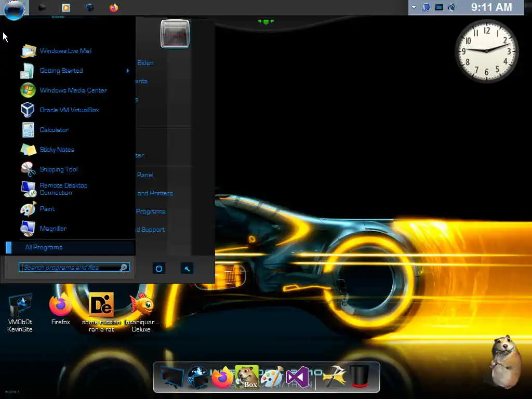The image size is (532, 399).
Task: Launch Oracle VM VirtualBox
Action: (x=71, y=110)
